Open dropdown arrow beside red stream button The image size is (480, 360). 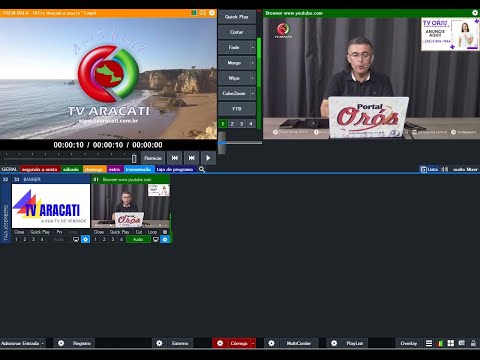pos(253,343)
